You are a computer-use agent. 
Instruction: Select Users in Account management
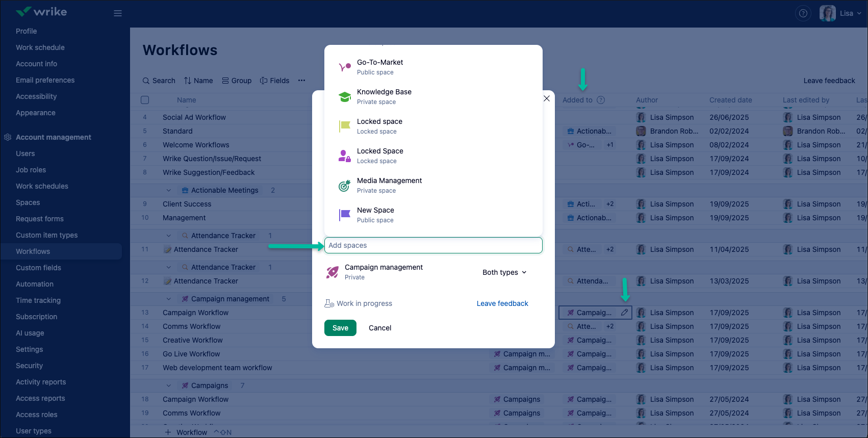coord(25,153)
